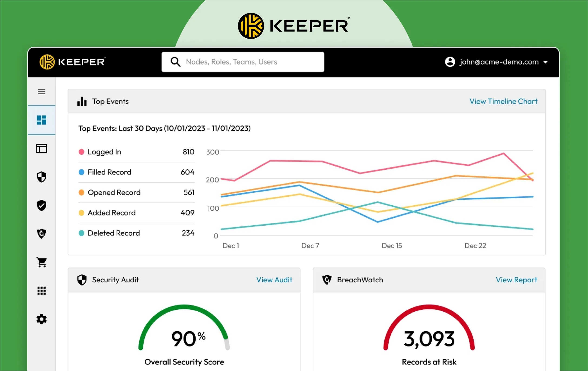The image size is (588, 371).
Task: Open the Compliance checkmark shield sidebar icon
Action: 41,205
